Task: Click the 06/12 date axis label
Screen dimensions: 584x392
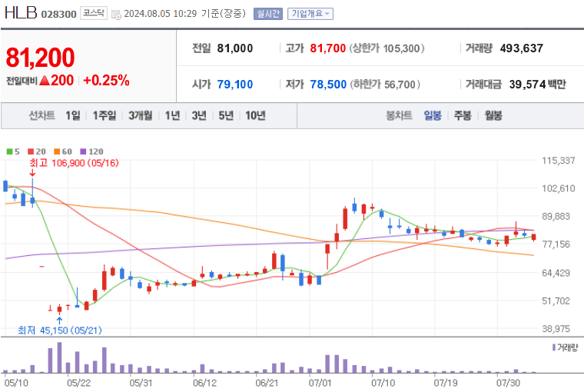Action: pyautogui.click(x=204, y=383)
